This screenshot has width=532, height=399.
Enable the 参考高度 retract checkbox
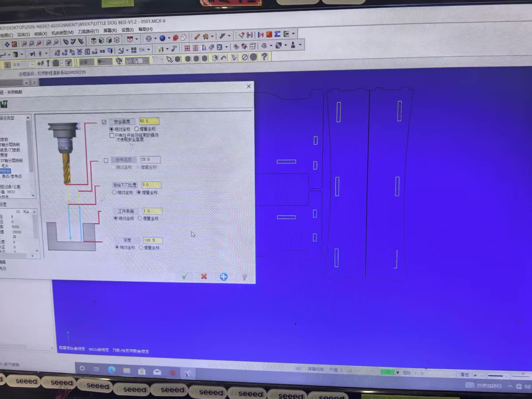[x=106, y=160]
